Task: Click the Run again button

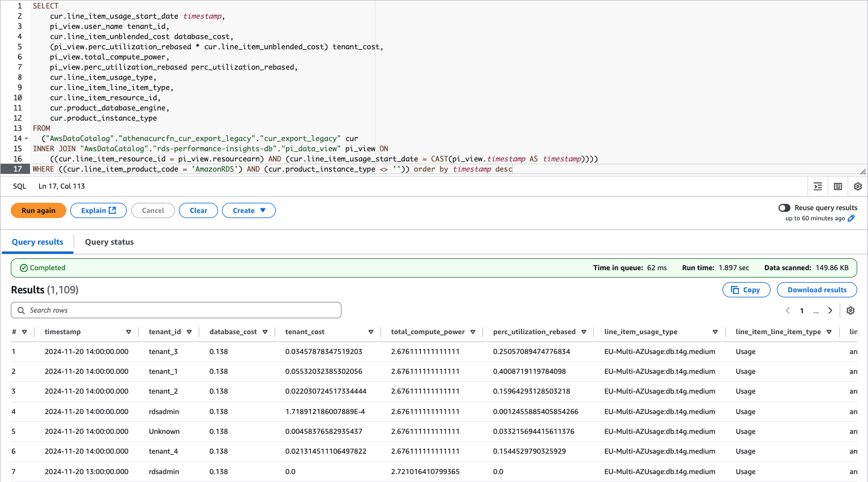Action: (38, 210)
